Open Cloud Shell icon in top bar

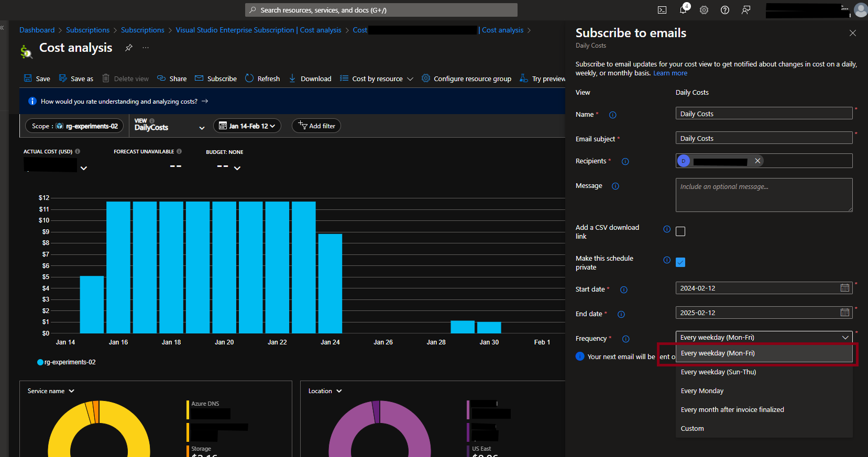(662, 10)
